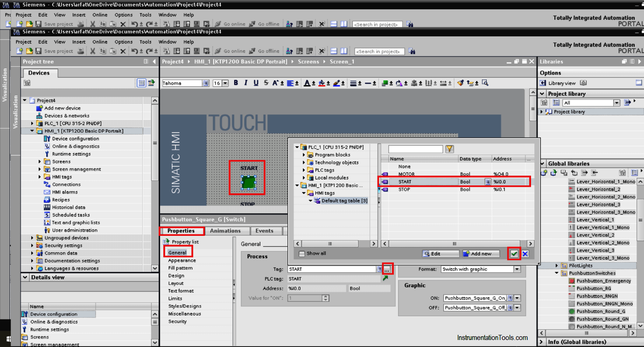Viewport: 644px width, 347px height.
Task: Click filter funnel icon in tag selection popup
Action: [x=449, y=149]
